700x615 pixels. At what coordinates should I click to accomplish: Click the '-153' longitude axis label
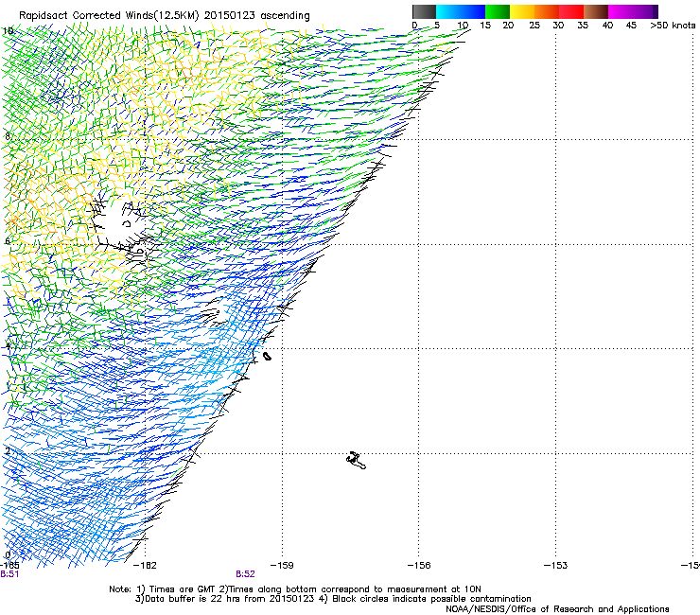tap(556, 566)
